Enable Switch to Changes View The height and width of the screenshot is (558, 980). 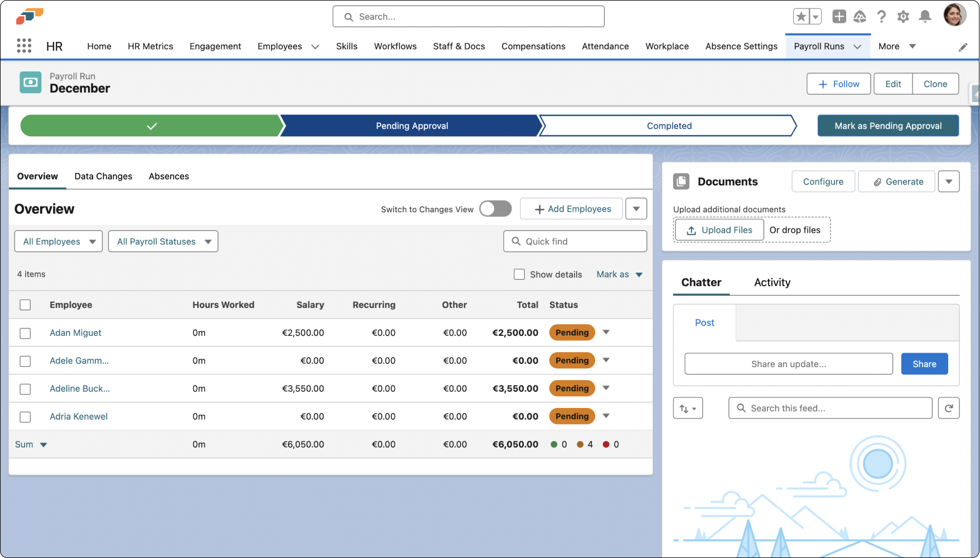(495, 208)
